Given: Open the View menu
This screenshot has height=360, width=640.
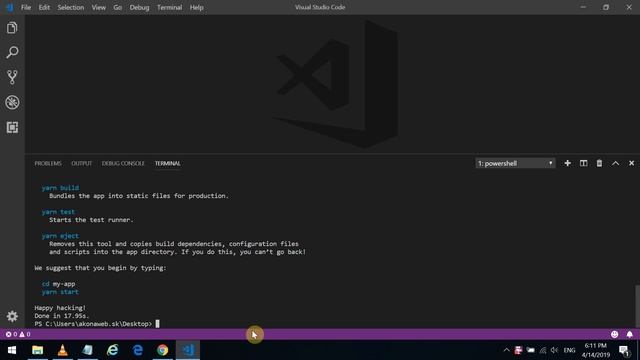Looking at the screenshot, I should tap(98, 7).
